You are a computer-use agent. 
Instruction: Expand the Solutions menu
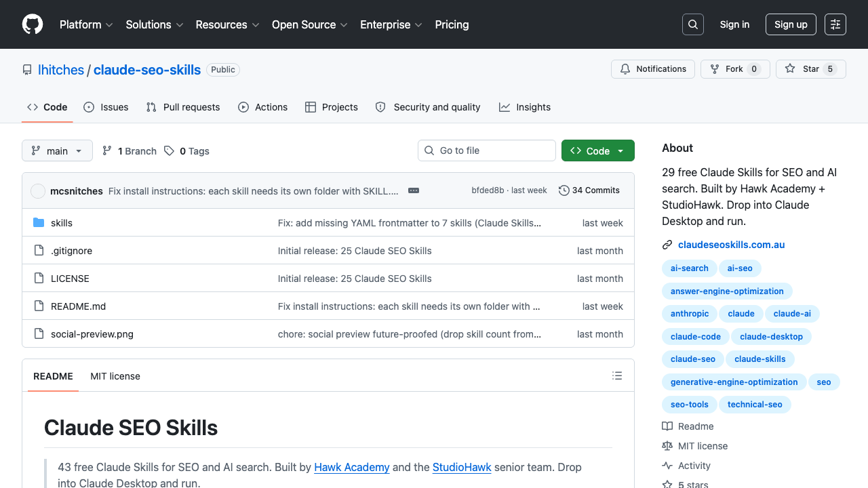click(x=155, y=24)
